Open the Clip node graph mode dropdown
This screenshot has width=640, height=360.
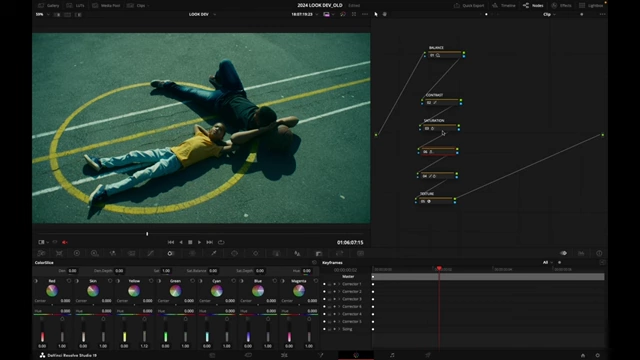click(549, 14)
